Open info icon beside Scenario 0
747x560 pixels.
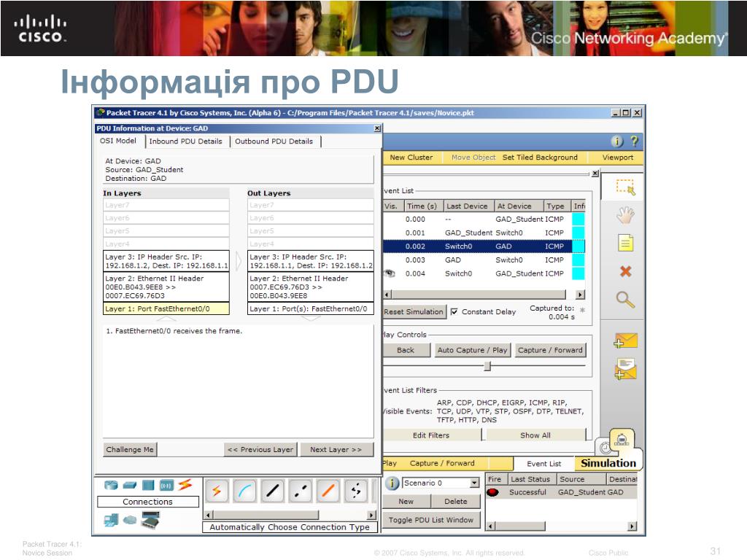tap(392, 483)
